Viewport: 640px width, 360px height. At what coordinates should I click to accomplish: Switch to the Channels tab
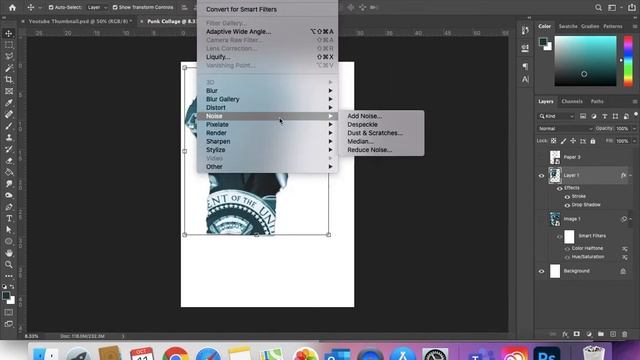(571, 101)
